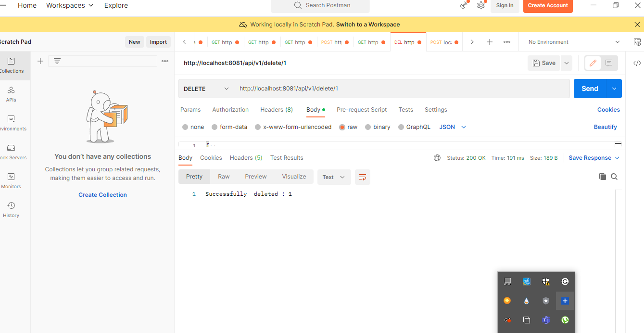Image resolution: width=644 pixels, height=333 pixels.
Task: Open the DELETE request method dropdown
Action: (x=205, y=88)
